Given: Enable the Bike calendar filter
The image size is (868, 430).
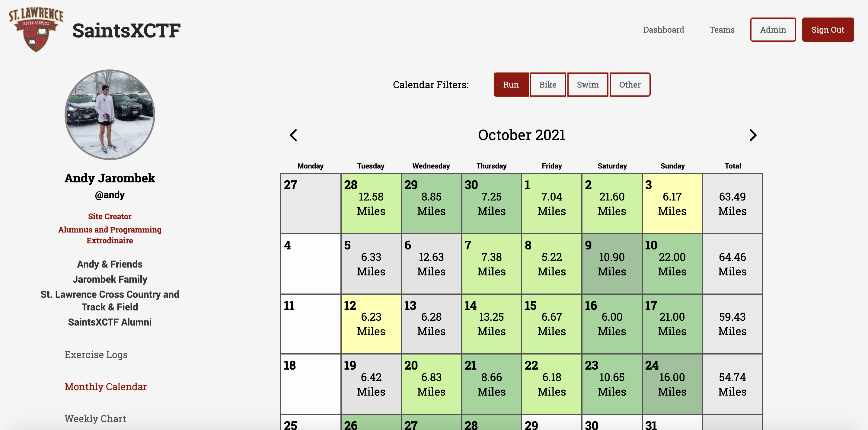Looking at the screenshot, I should (547, 85).
